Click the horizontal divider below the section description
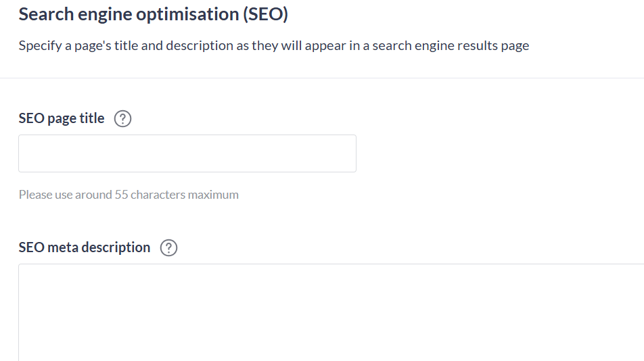This screenshot has height=361, width=644. 322,78
